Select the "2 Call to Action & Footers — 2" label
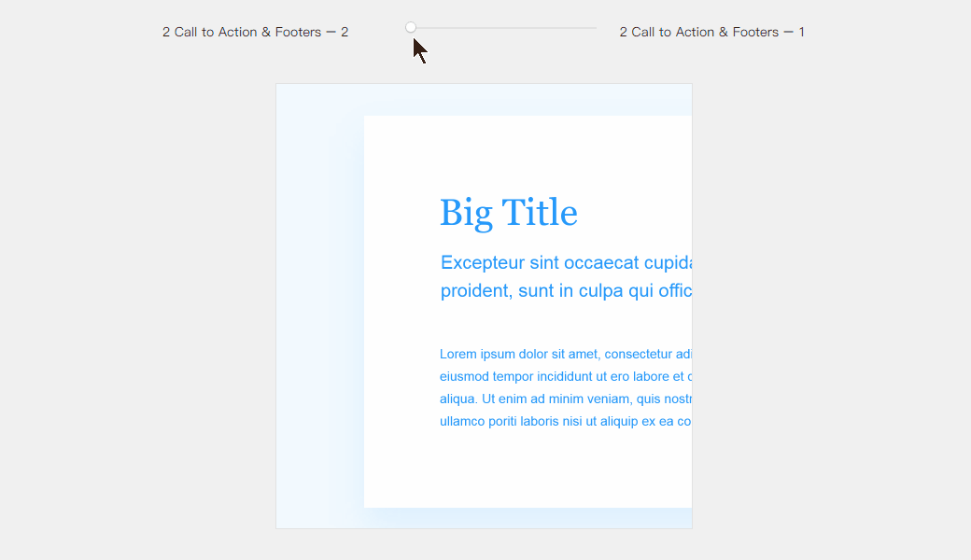The height and width of the screenshot is (560, 971). (x=255, y=32)
